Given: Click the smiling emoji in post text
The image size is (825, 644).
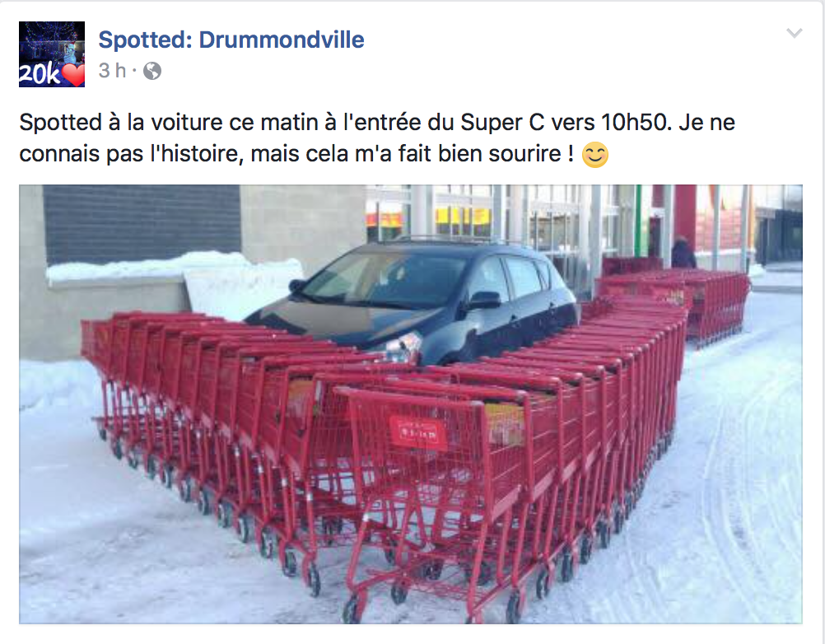Looking at the screenshot, I should pos(595,155).
